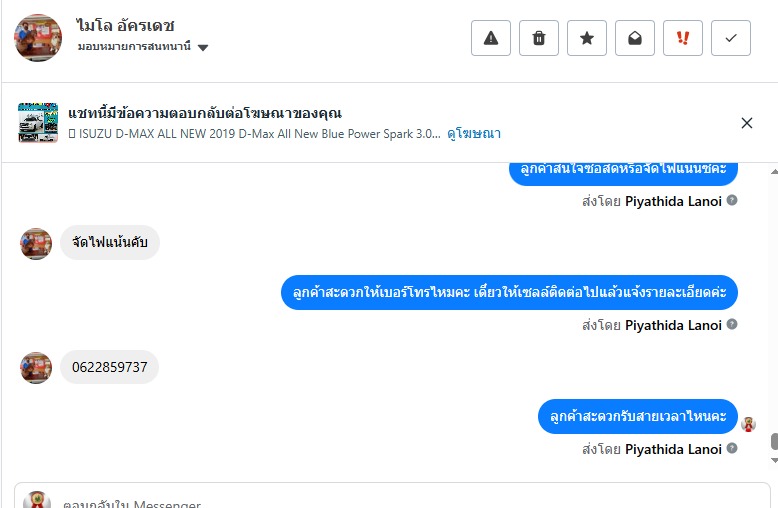Click the scrollbar up arrow
778x508 pixels.
pos(774,171)
